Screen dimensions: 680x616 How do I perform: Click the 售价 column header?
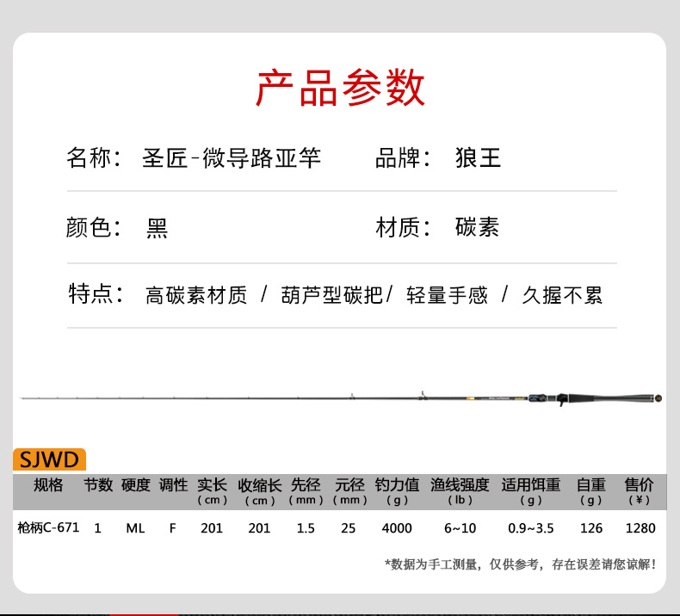[x=639, y=491]
